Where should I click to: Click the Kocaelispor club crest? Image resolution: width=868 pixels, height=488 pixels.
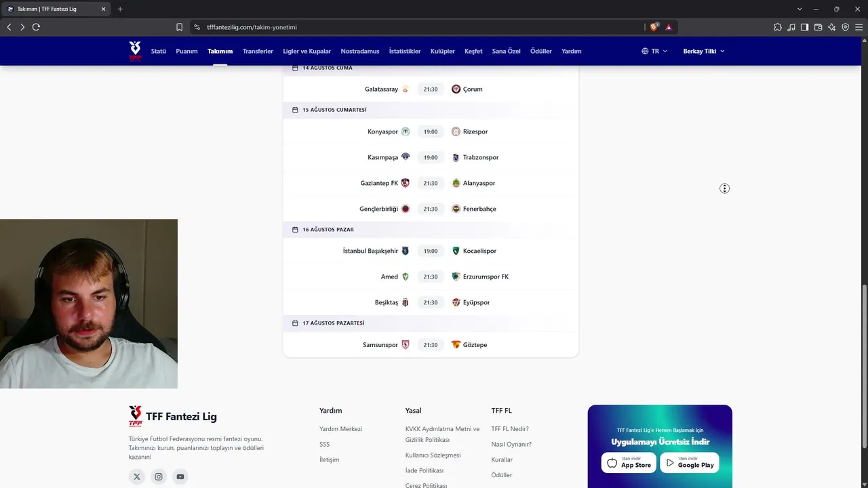pos(456,251)
